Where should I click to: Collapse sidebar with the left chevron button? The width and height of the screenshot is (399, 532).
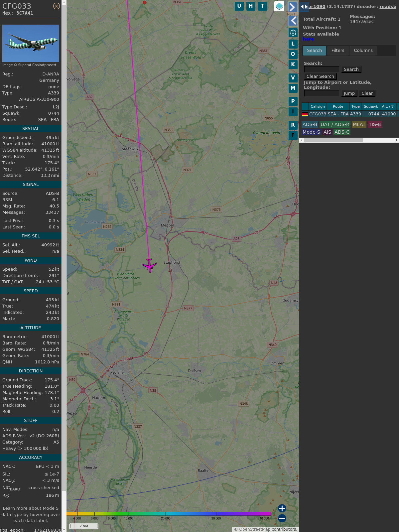tap(293, 21)
